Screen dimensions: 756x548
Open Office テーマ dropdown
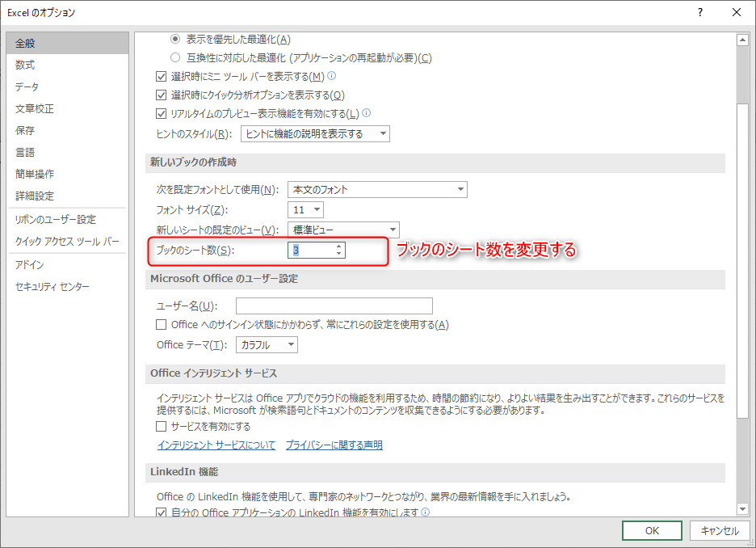267,345
